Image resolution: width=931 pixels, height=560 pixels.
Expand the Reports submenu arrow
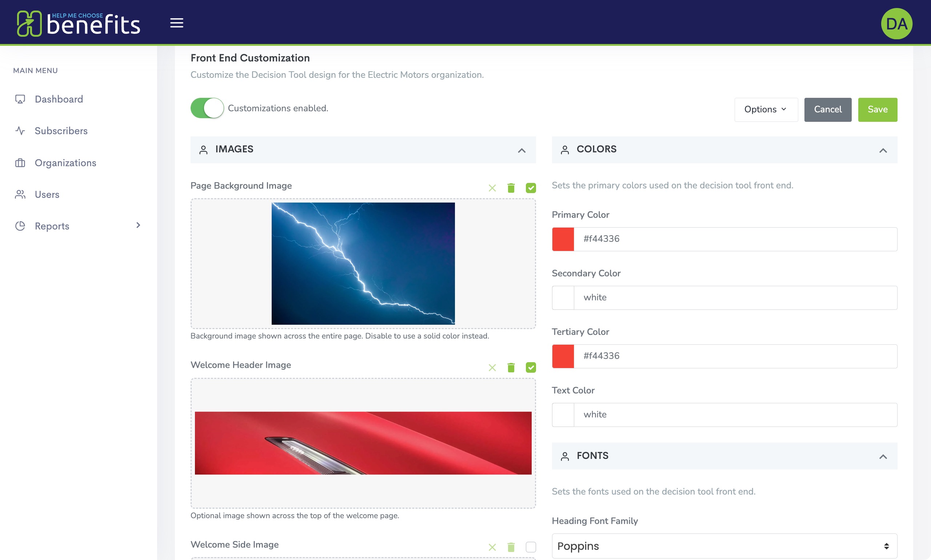tap(138, 225)
